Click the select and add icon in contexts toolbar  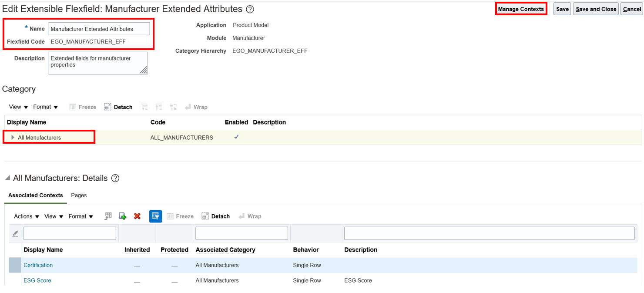click(x=108, y=216)
